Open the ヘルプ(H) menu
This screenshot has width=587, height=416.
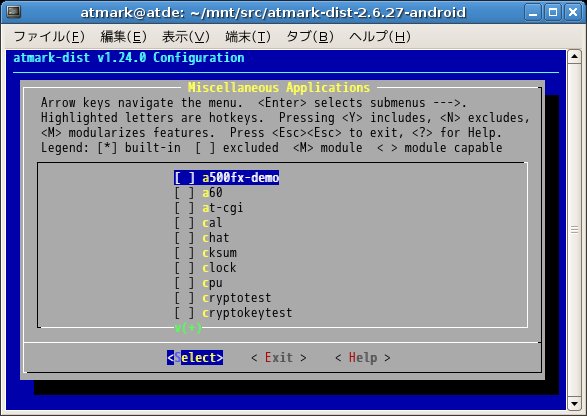380,37
